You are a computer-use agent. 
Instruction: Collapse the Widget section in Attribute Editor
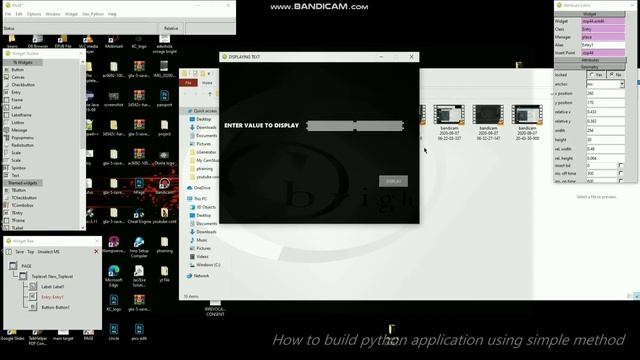590,14
